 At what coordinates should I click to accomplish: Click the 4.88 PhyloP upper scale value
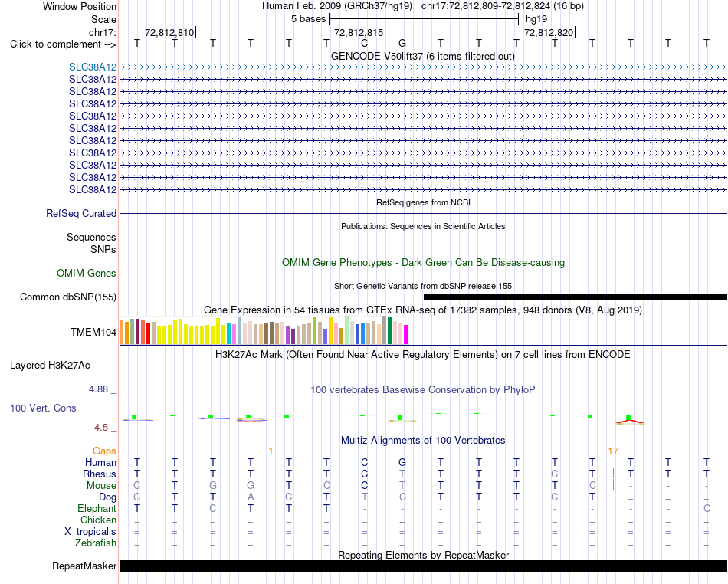(98, 389)
